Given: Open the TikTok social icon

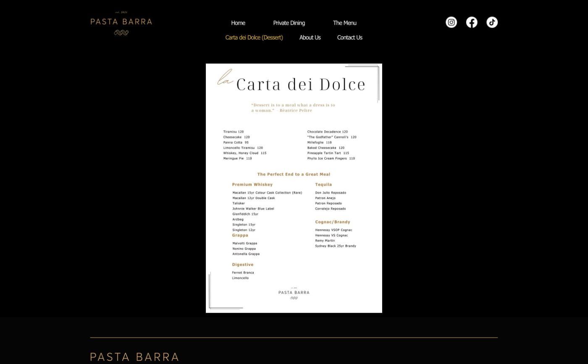Looking at the screenshot, I should [492, 22].
